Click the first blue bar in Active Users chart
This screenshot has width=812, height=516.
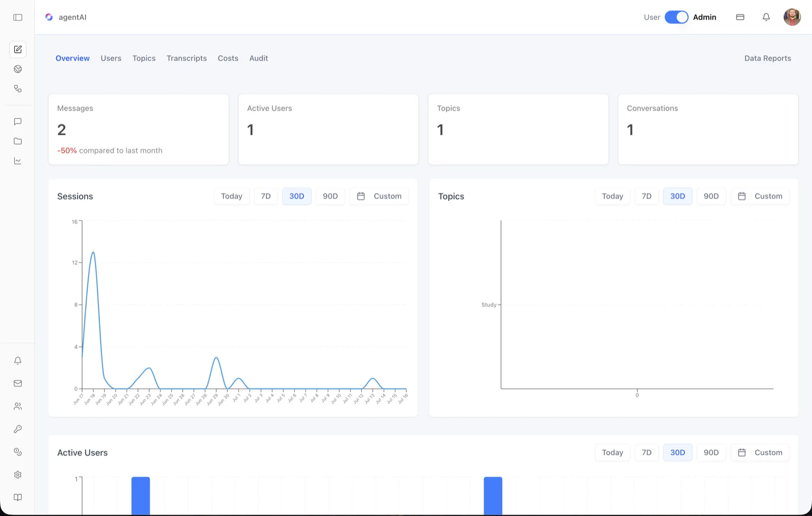point(141,496)
